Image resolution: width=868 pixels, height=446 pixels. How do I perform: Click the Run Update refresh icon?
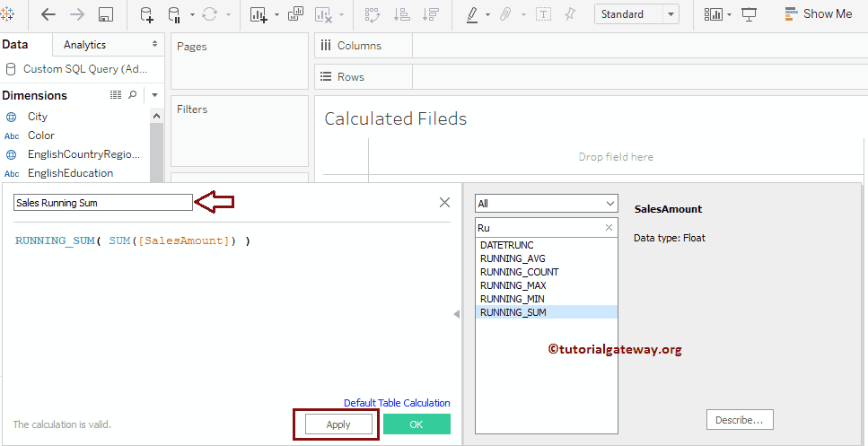(x=209, y=15)
